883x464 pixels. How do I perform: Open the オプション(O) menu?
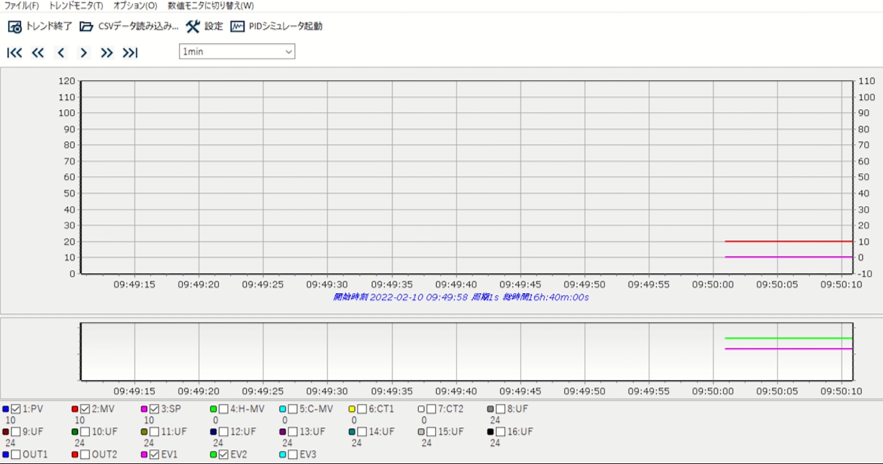point(135,6)
